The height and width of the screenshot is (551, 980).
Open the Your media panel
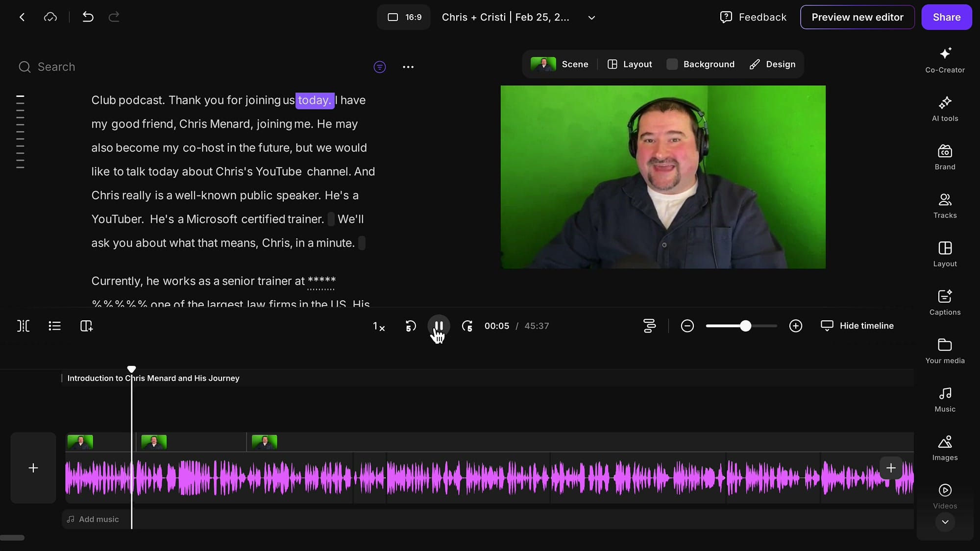[945, 350]
